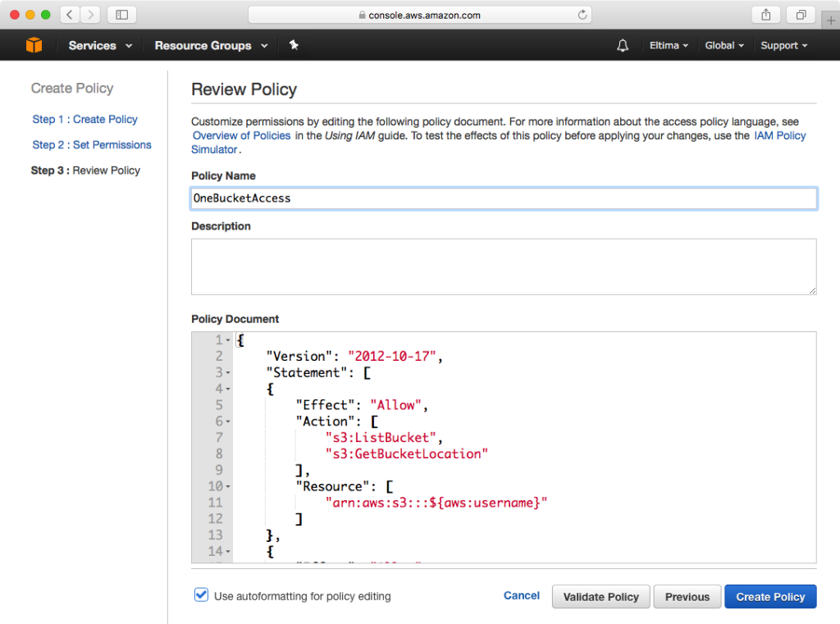Open the Services dropdown menu
The height and width of the screenshot is (624, 840).
tap(100, 45)
